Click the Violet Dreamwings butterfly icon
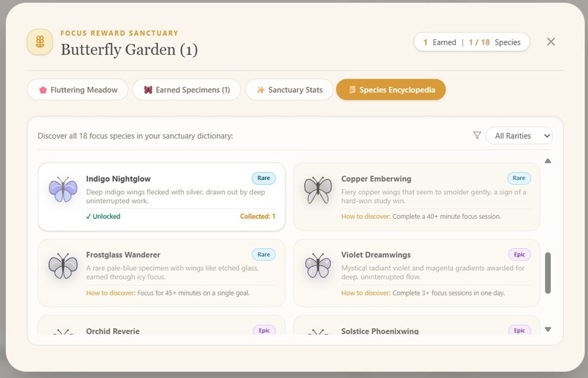The image size is (588, 378). [318, 266]
